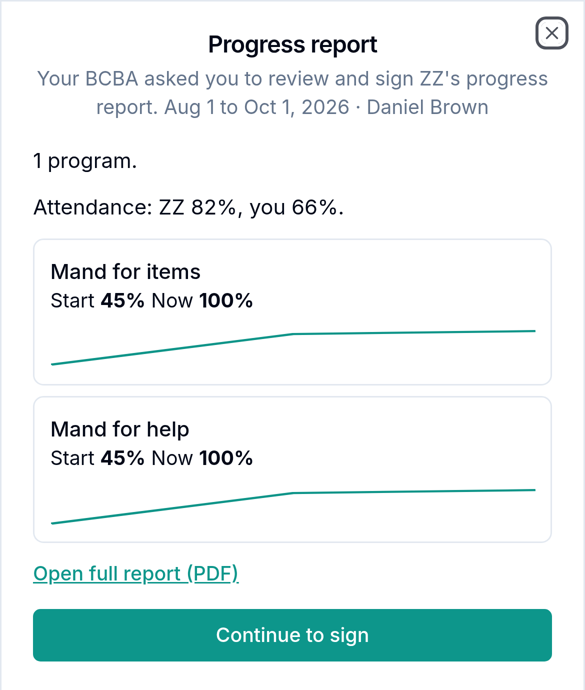
Task: Click the '1 program.' summary text
Action: [85, 161]
